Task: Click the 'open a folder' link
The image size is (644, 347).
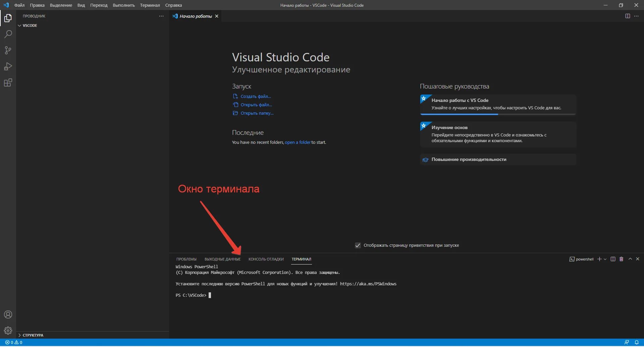Action: (298, 142)
